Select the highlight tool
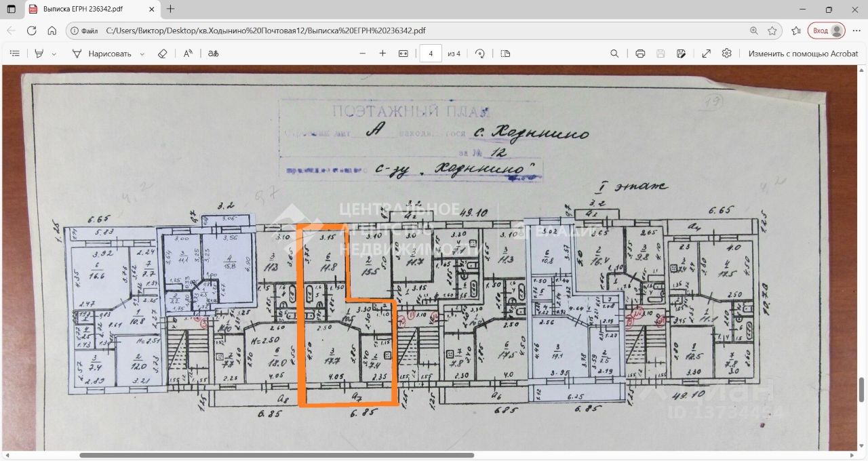 (39, 54)
